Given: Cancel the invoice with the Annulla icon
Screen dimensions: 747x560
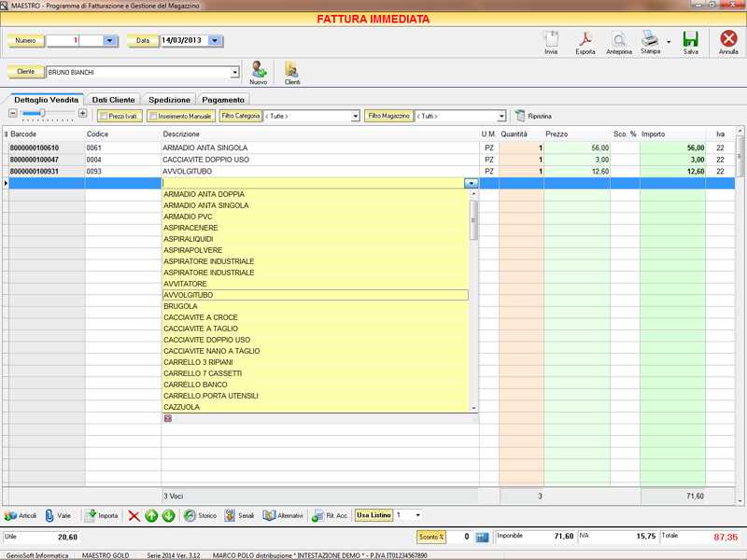Looking at the screenshot, I should (x=728, y=40).
